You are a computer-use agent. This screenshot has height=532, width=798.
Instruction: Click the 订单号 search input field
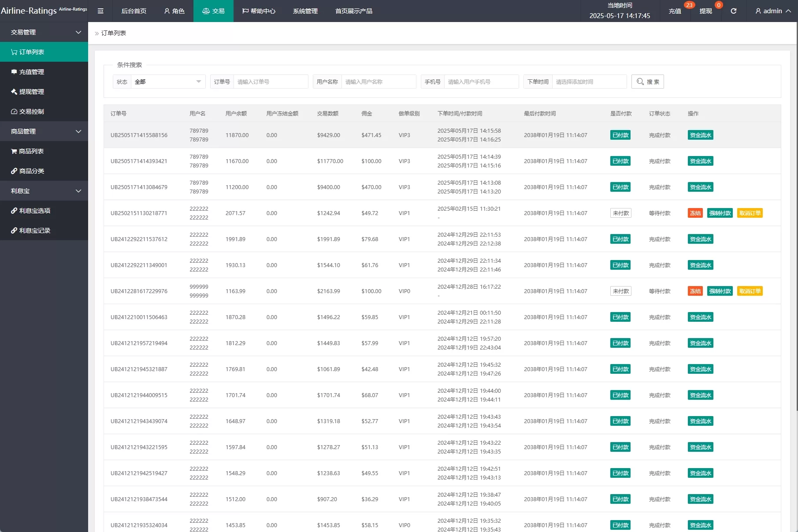click(271, 82)
